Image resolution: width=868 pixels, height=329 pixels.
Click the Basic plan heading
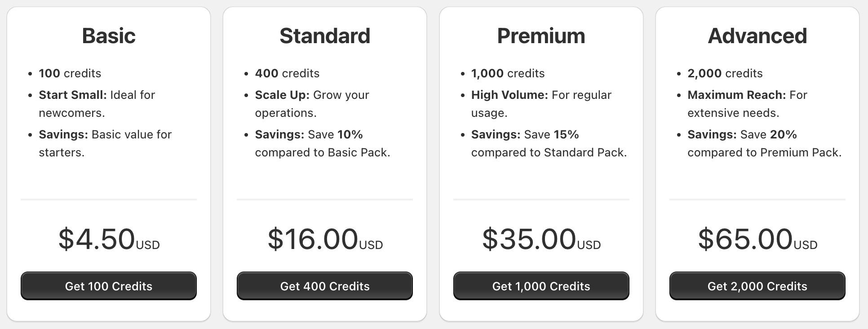tap(109, 36)
